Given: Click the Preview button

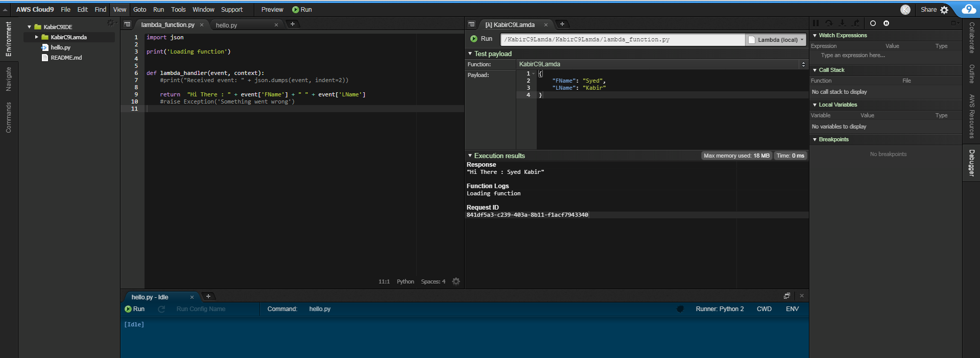Looking at the screenshot, I should pos(272,10).
